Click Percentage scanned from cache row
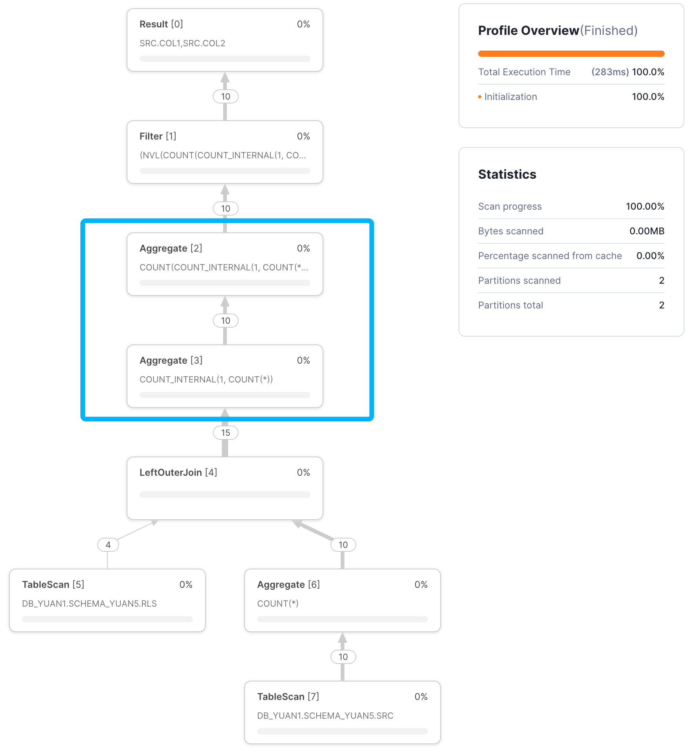 tap(571, 256)
